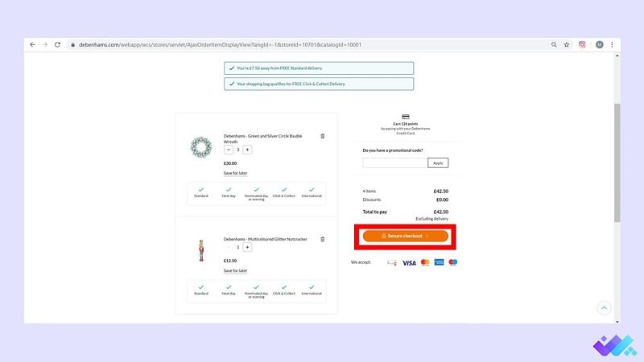Click the browser forward arrow
This screenshot has height=362, width=644.
point(45,45)
